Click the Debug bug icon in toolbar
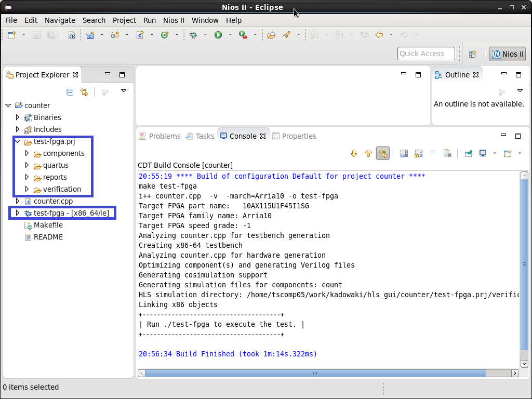Image resolution: width=532 pixels, height=399 pixels. [194, 35]
